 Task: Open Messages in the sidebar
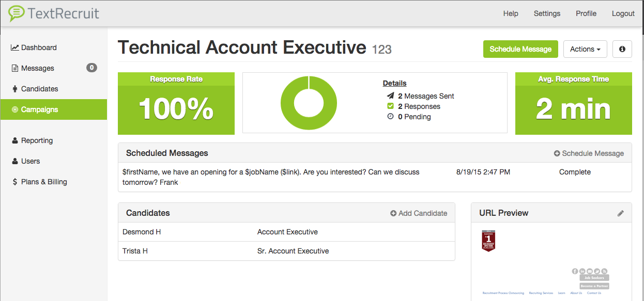tap(37, 68)
